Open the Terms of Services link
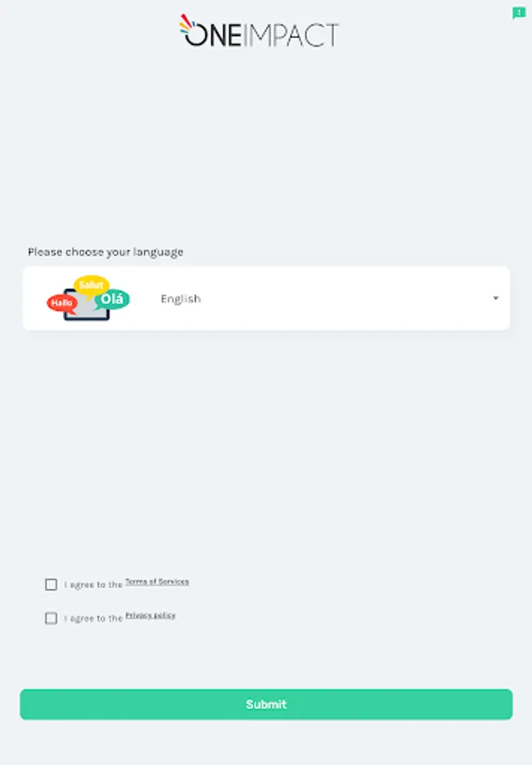532x765 pixels. [157, 582]
